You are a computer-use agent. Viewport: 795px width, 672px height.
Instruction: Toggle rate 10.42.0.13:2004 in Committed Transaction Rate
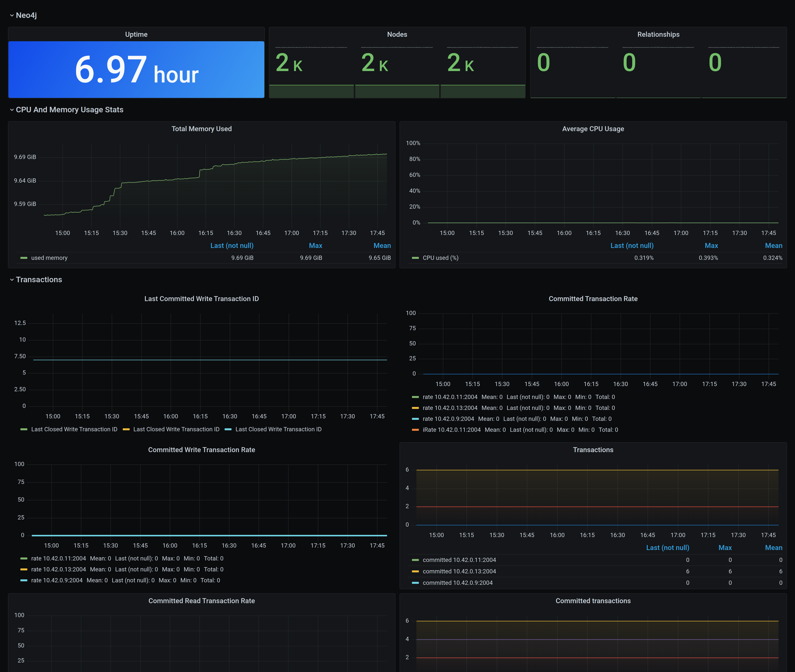pyautogui.click(x=450, y=408)
